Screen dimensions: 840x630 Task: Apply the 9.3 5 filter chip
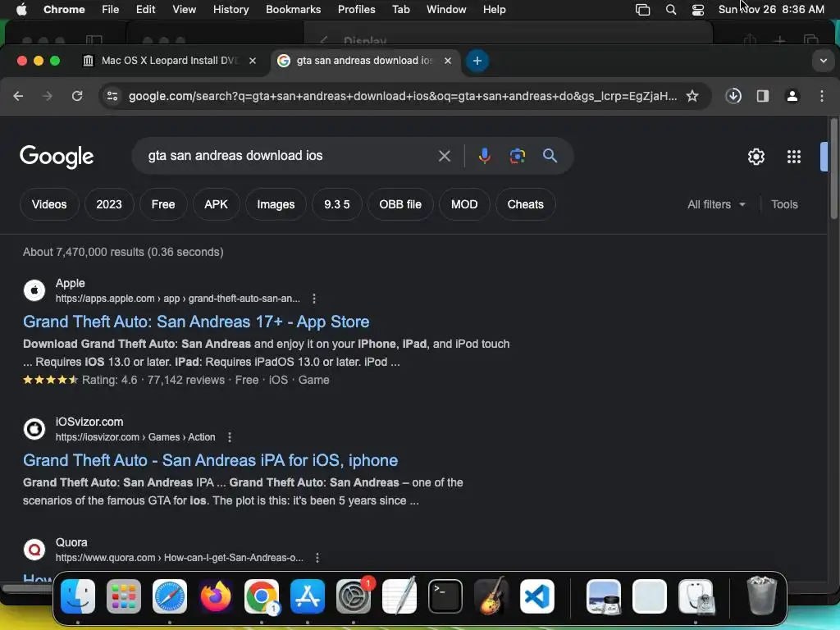pos(337,204)
